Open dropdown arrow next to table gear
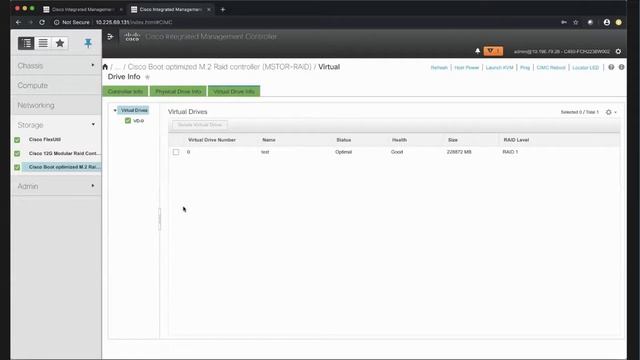This screenshot has width=640, height=360. coord(616,112)
